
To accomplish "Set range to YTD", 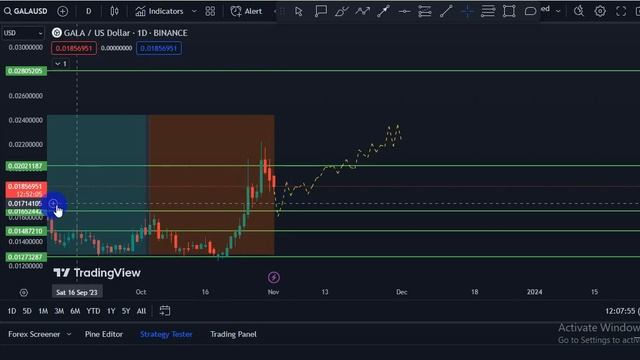I will [93, 311].
